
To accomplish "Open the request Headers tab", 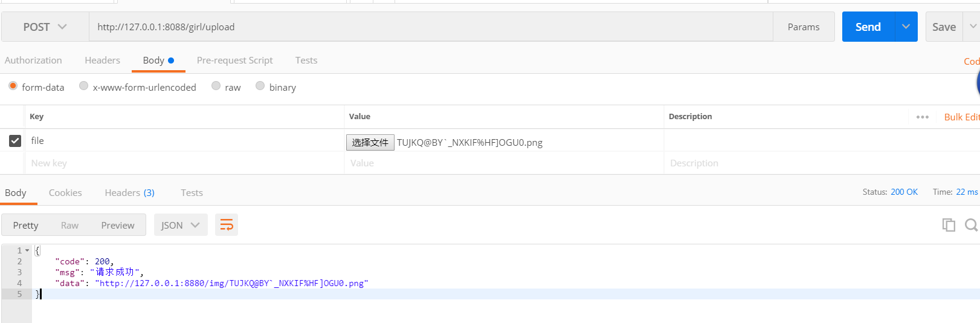I will coord(102,60).
